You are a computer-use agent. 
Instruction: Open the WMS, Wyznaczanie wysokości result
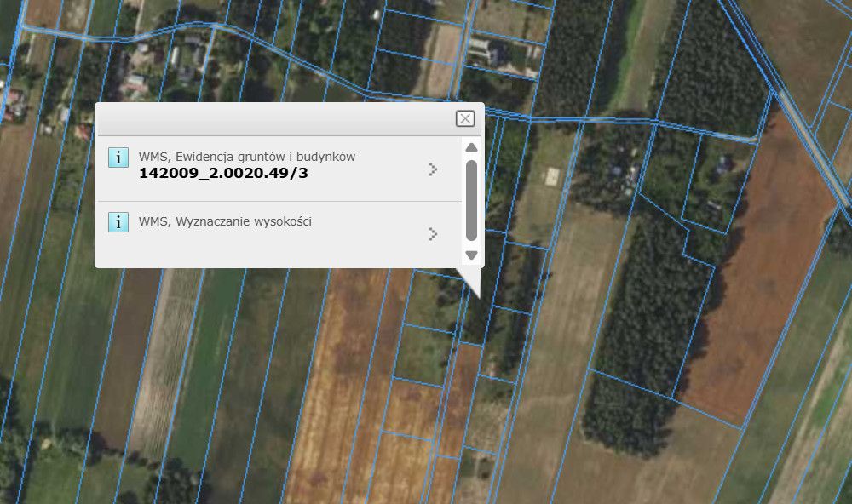point(225,222)
